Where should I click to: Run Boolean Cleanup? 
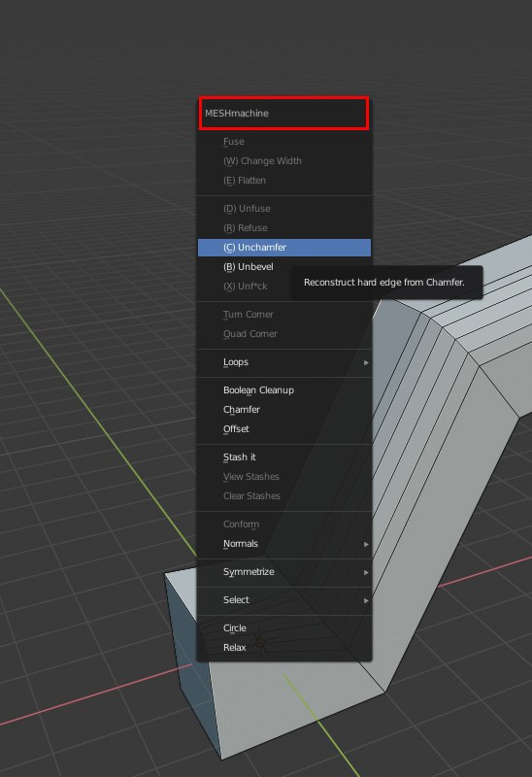coord(284,390)
